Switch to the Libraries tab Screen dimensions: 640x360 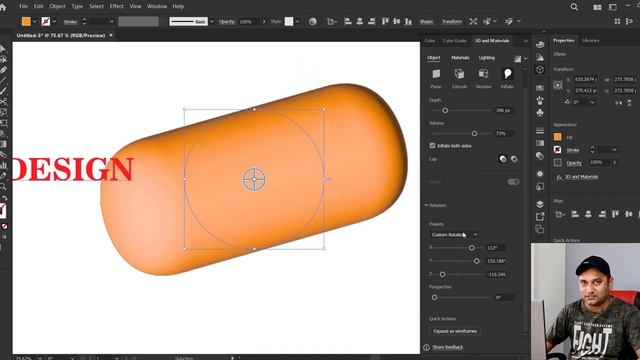coord(590,40)
